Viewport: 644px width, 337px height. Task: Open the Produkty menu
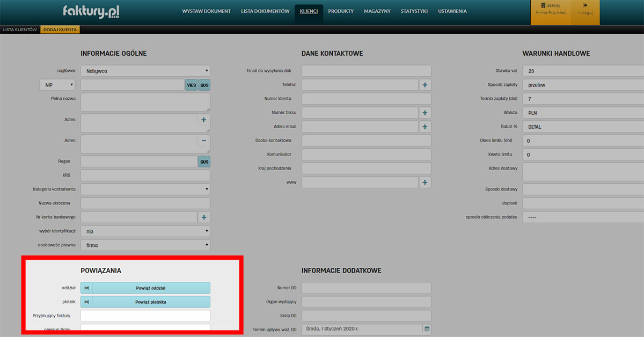(341, 11)
